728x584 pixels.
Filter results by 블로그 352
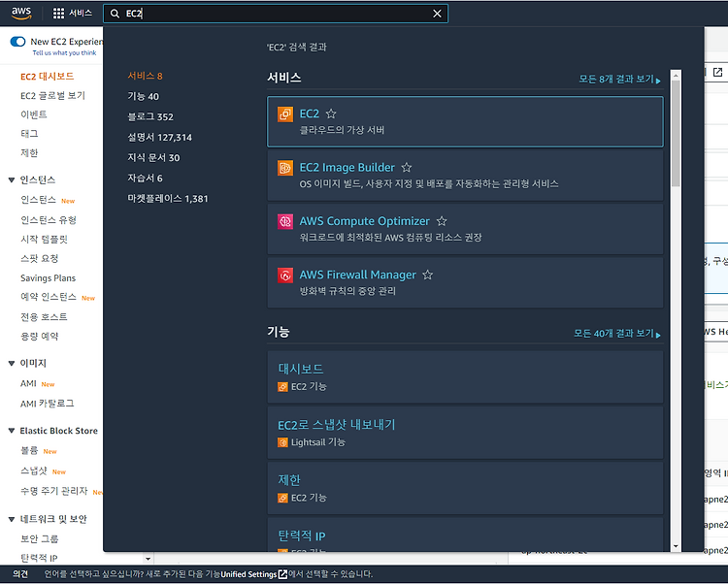point(150,116)
